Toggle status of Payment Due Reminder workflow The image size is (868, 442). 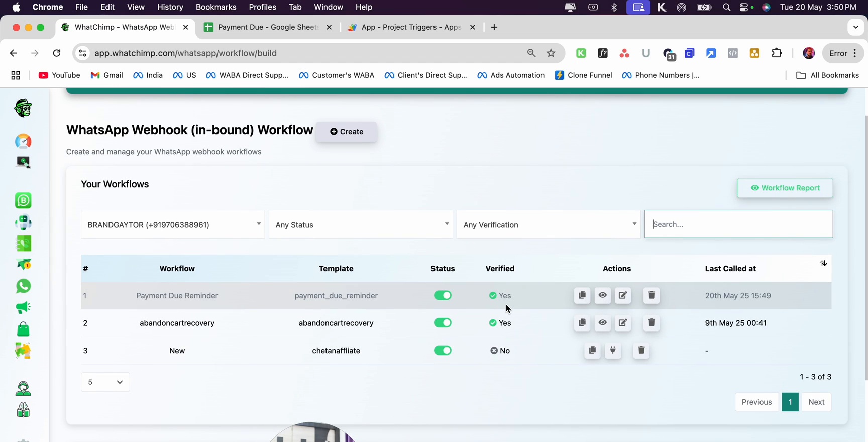pyautogui.click(x=443, y=295)
